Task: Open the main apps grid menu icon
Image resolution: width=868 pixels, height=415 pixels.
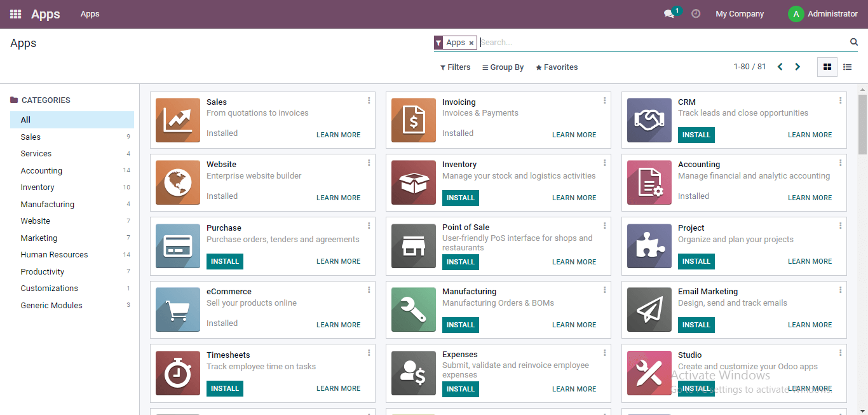Action: point(15,14)
